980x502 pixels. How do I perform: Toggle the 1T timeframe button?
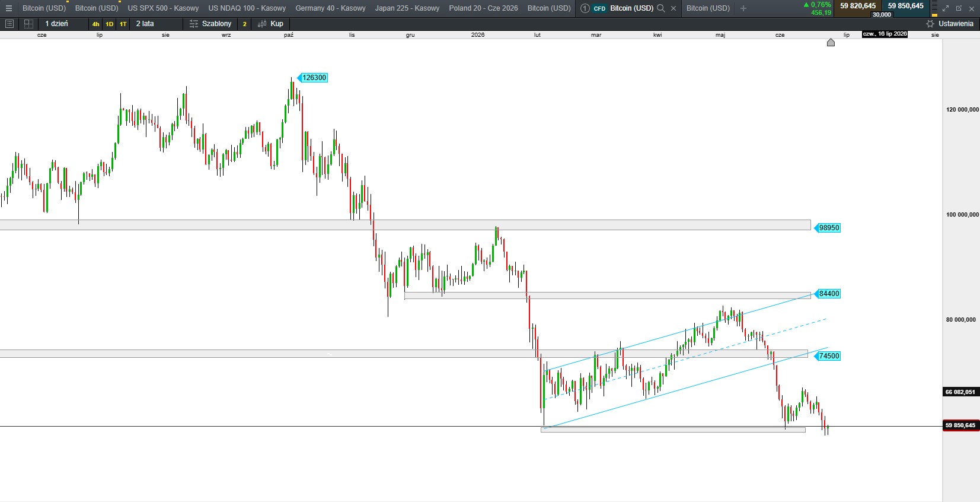click(x=123, y=24)
